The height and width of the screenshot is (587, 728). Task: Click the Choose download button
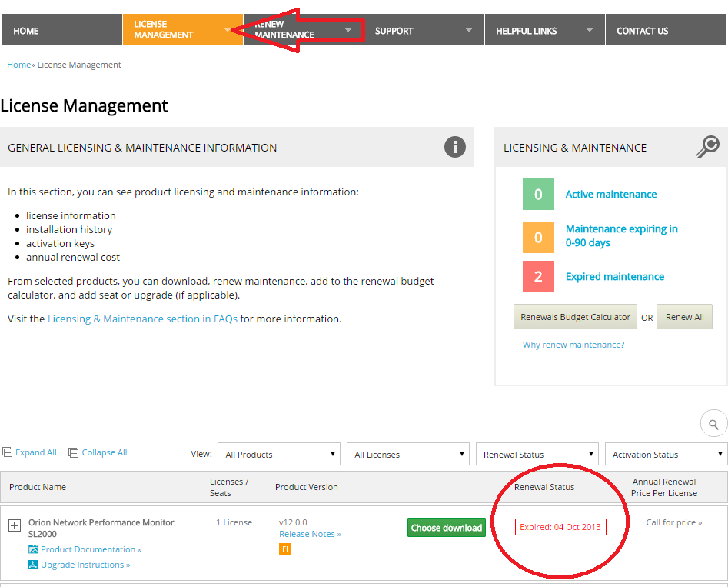coord(446,527)
